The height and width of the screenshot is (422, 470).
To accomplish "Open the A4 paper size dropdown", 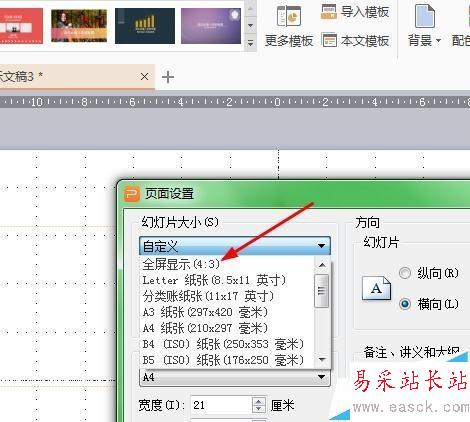I will point(235,377).
